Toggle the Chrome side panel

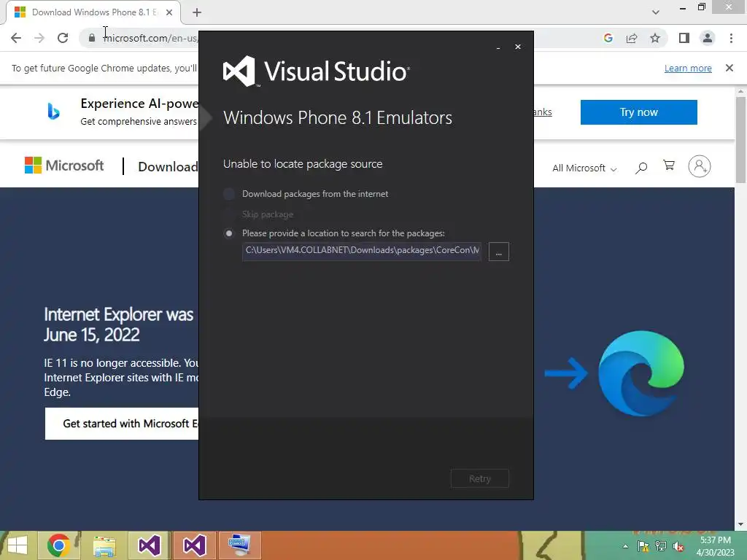[684, 38]
